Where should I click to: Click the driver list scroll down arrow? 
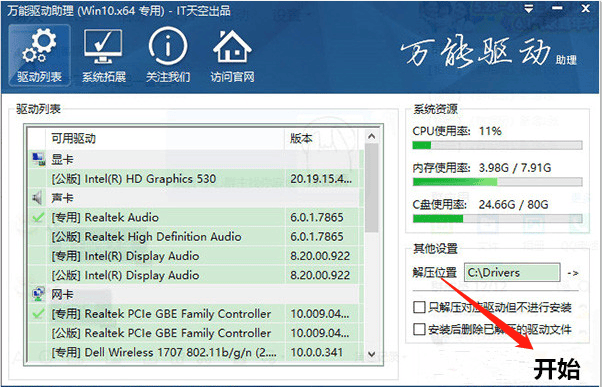coord(371,354)
